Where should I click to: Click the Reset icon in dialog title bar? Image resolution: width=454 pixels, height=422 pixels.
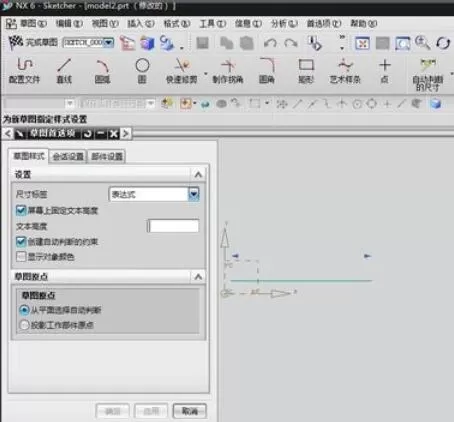(x=88, y=134)
